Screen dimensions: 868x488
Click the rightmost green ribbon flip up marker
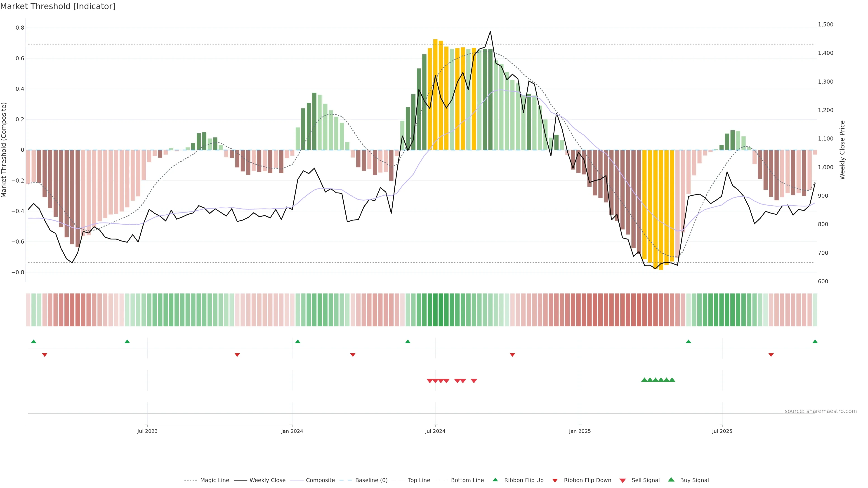coord(815,342)
